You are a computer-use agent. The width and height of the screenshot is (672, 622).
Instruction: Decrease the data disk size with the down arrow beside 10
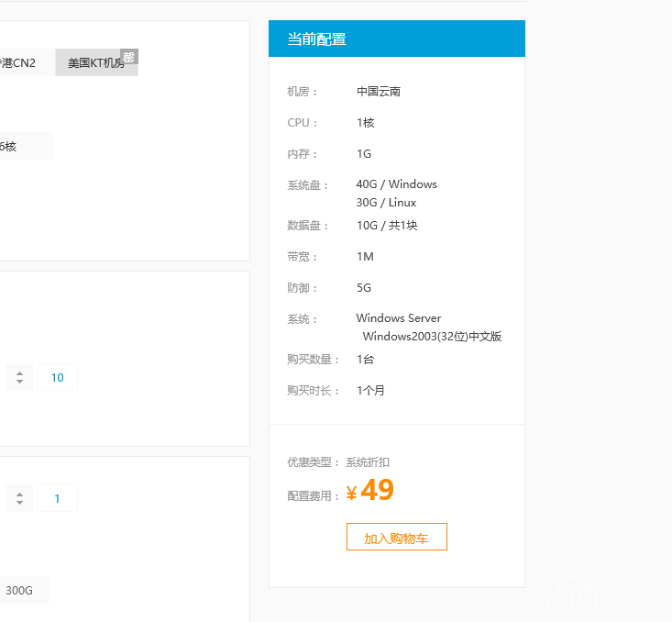coord(19,382)
